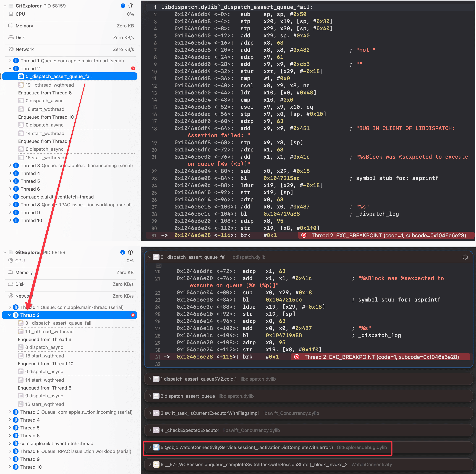
Task: Click the framework icon of frame 6 WCSession block_invoke_2
Action: 156,464
